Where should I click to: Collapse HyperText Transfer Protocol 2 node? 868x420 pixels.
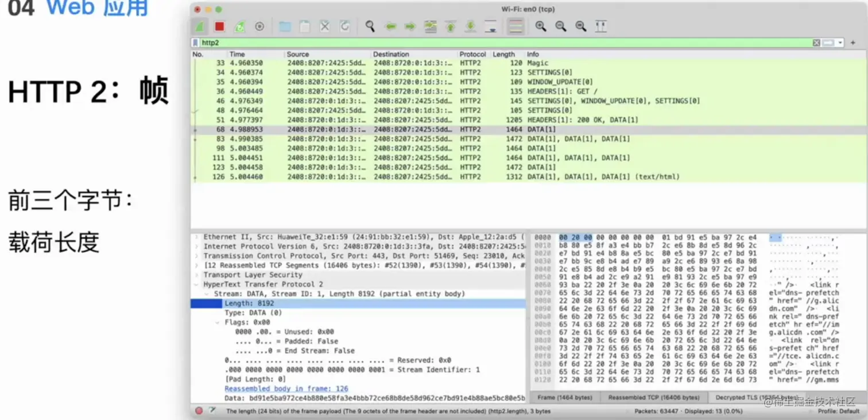coord(197,284)
